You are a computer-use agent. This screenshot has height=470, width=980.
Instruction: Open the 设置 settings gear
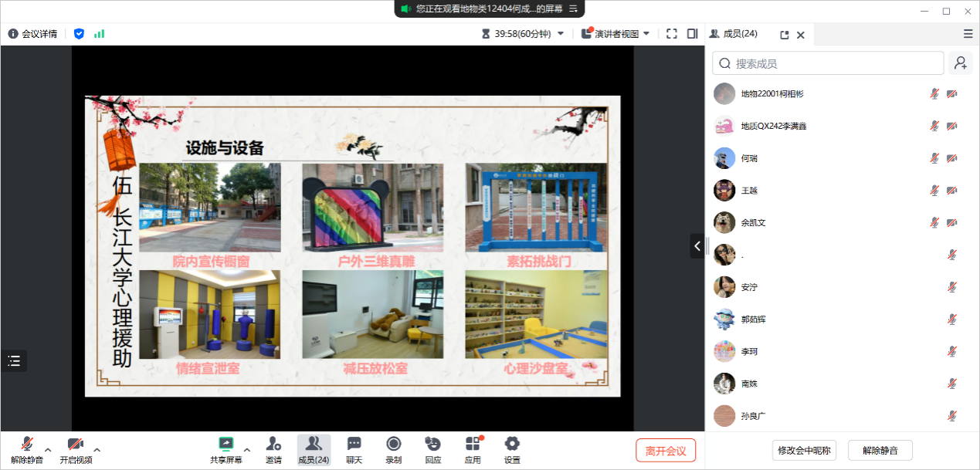point(512,444)
